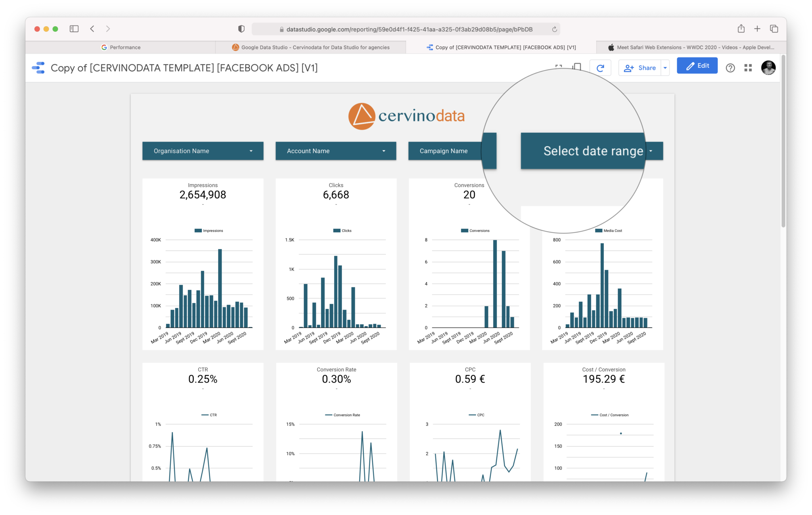Click the tallest Impressions chart bar

click(x=220, y=288)
